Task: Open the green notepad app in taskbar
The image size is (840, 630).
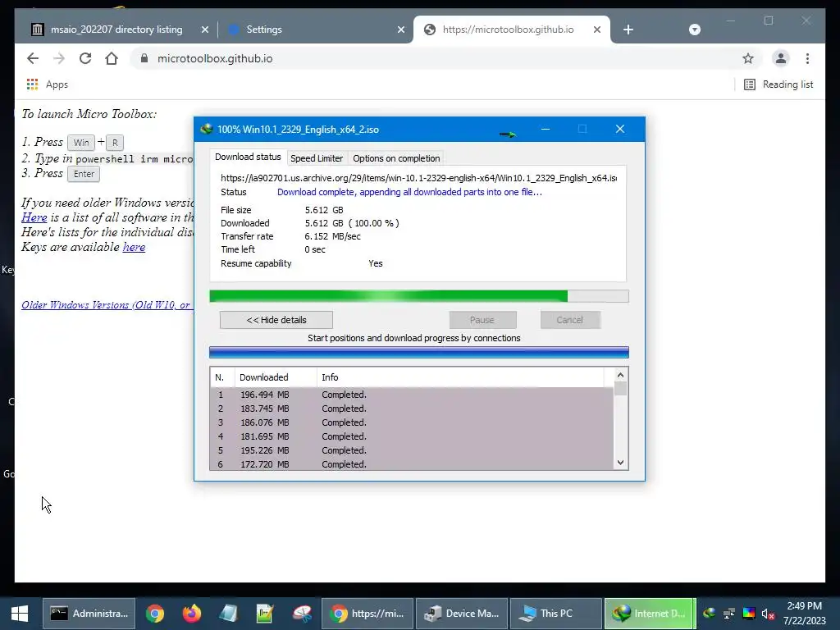Action: point(265,614)
